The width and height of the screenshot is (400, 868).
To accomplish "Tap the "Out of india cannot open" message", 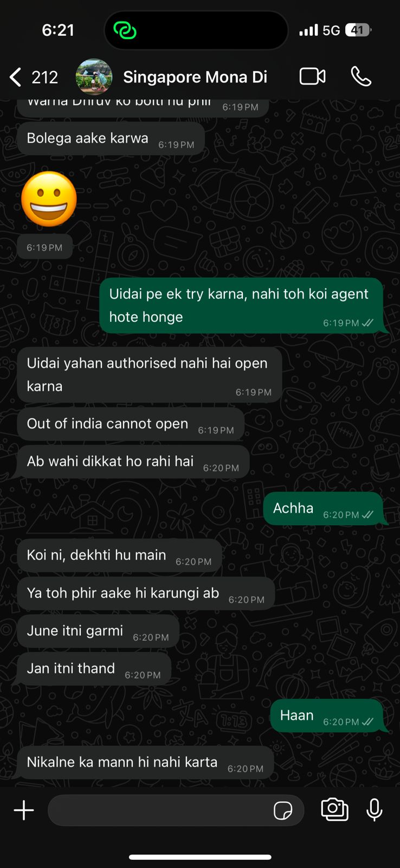I will [131, 424].
